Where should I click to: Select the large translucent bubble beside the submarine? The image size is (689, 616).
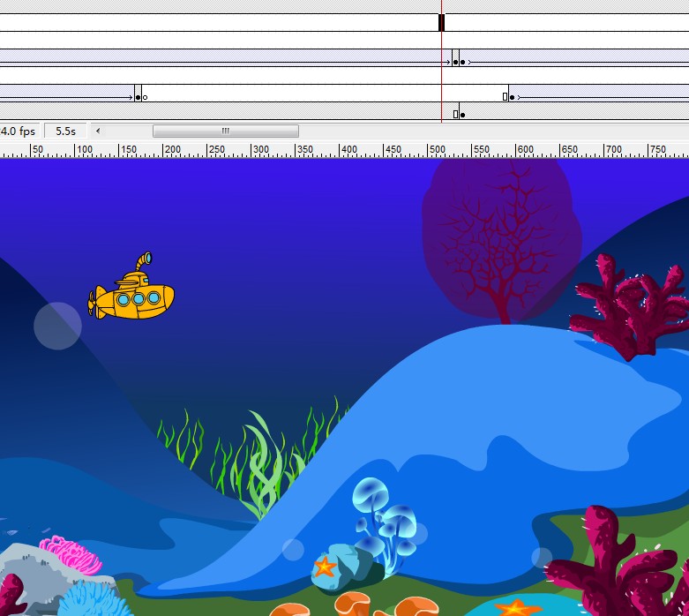pyautogui.click(x=57, y=326)
